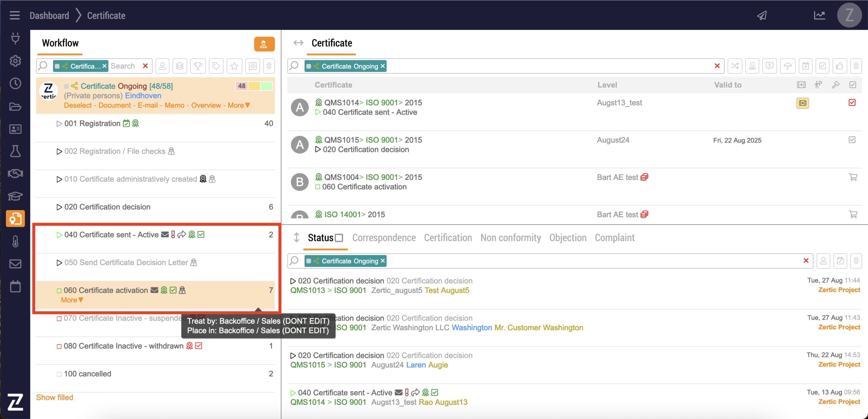Expand the More dropdown in workflow header

[x=239, y=105]
